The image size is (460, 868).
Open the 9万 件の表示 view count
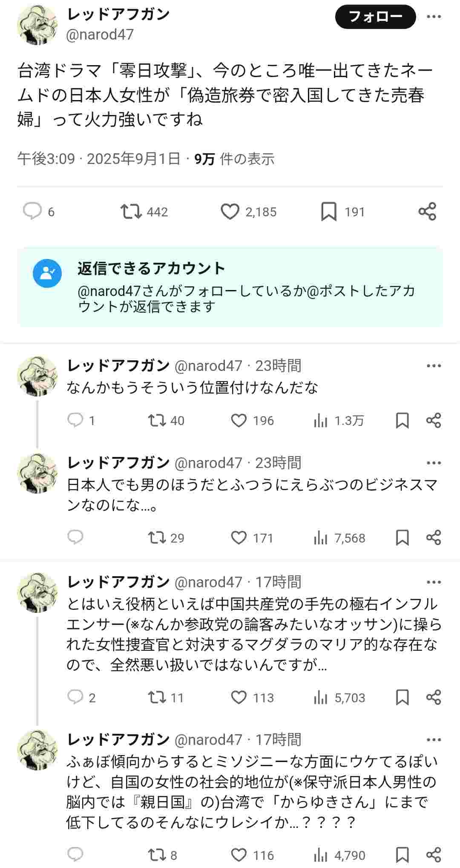coord(234,159)
